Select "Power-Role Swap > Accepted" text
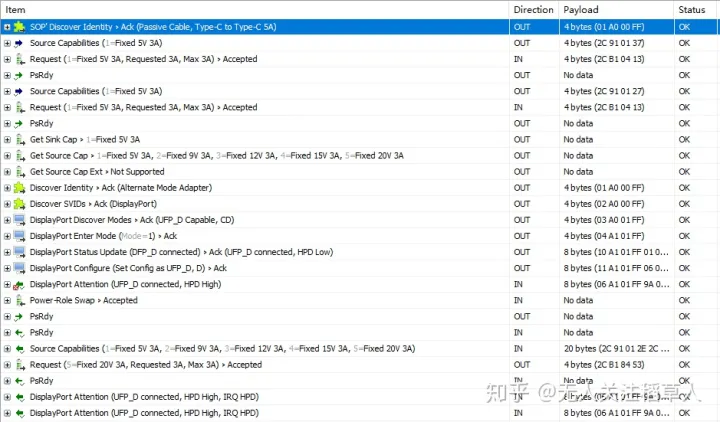Screen dimensions: 720x422 coord(84,300)
